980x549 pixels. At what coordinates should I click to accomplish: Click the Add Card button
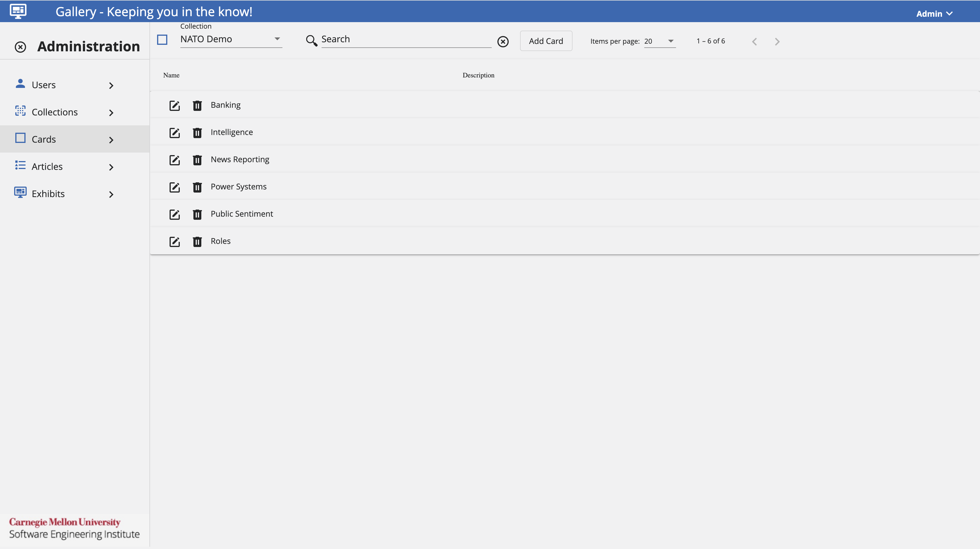coord(546,41)
